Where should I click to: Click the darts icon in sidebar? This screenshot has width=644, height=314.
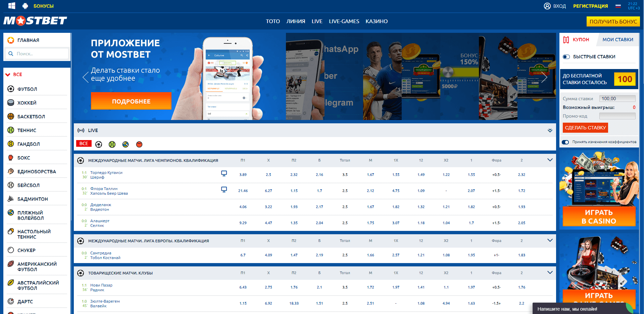[11, 301]
